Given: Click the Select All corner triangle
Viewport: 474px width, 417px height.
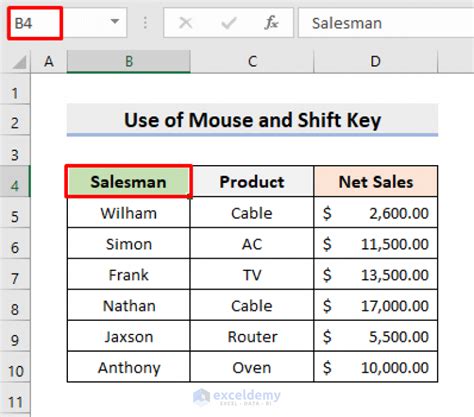Looking at the screenshot, I should coord(18,62).
